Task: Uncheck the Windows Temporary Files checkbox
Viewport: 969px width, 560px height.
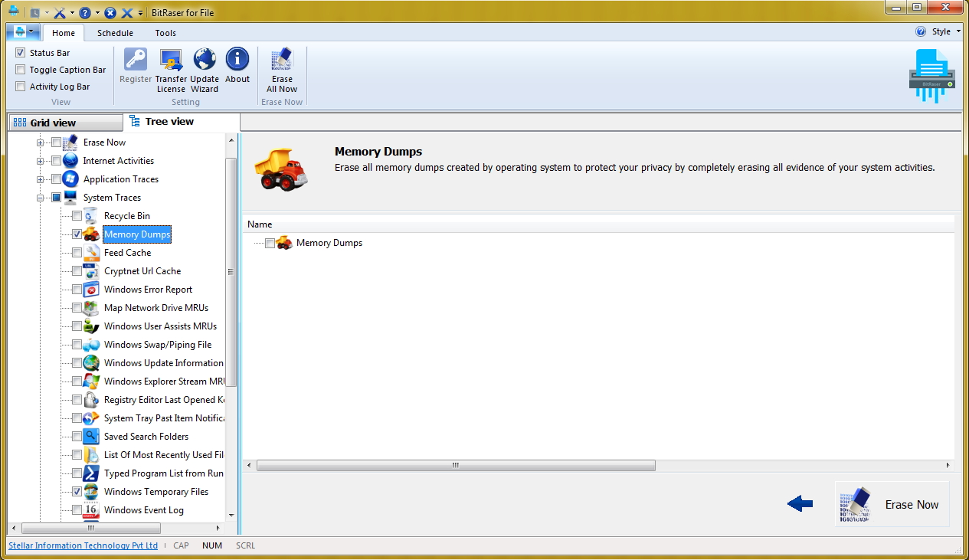Action: [77, 492]
